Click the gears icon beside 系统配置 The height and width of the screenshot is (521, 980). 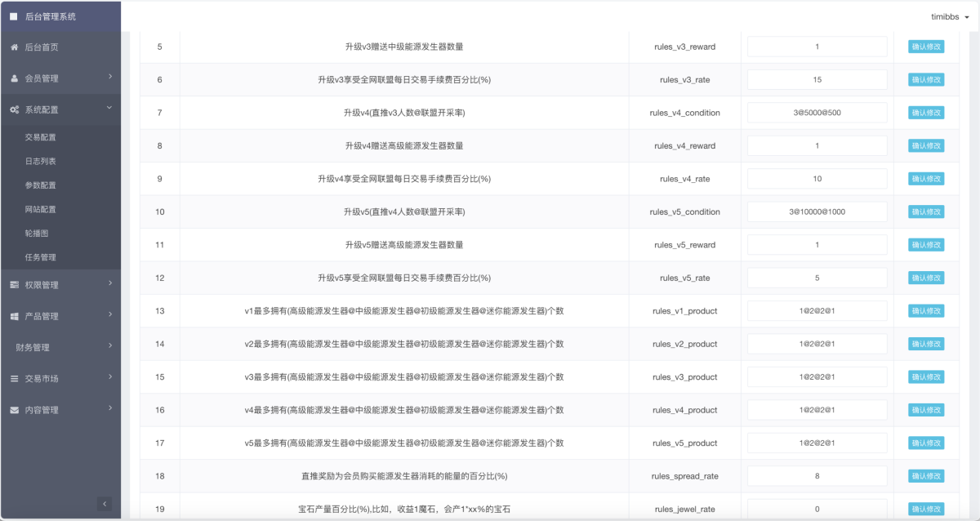tap(15, 109)
